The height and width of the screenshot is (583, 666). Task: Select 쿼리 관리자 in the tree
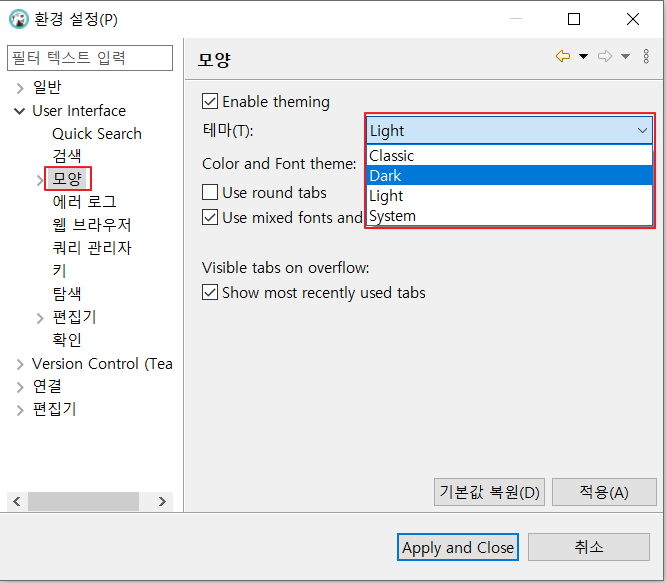(92, 248)
